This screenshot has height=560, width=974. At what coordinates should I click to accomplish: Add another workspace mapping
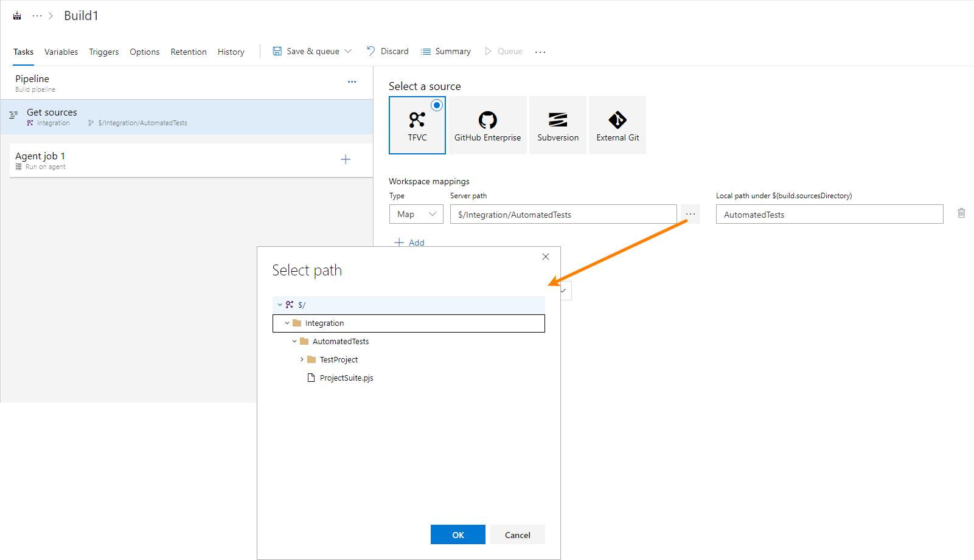tap(409, 242)
